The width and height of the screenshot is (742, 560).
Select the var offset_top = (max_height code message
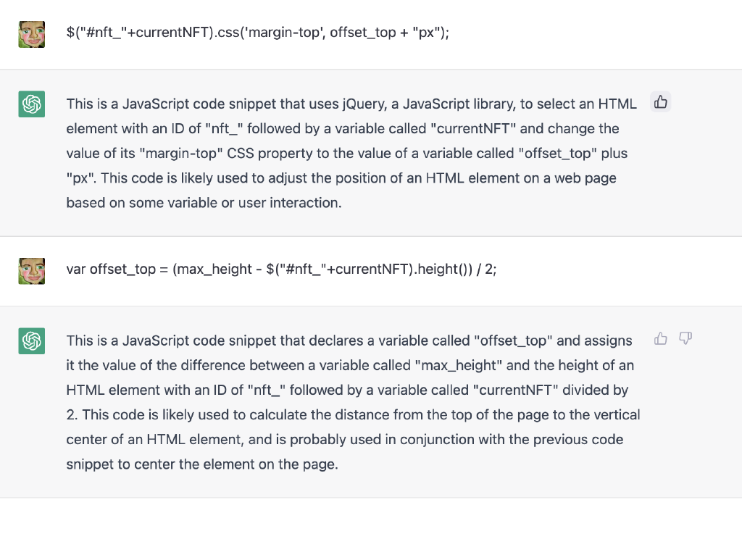click(x=281, y=269)
